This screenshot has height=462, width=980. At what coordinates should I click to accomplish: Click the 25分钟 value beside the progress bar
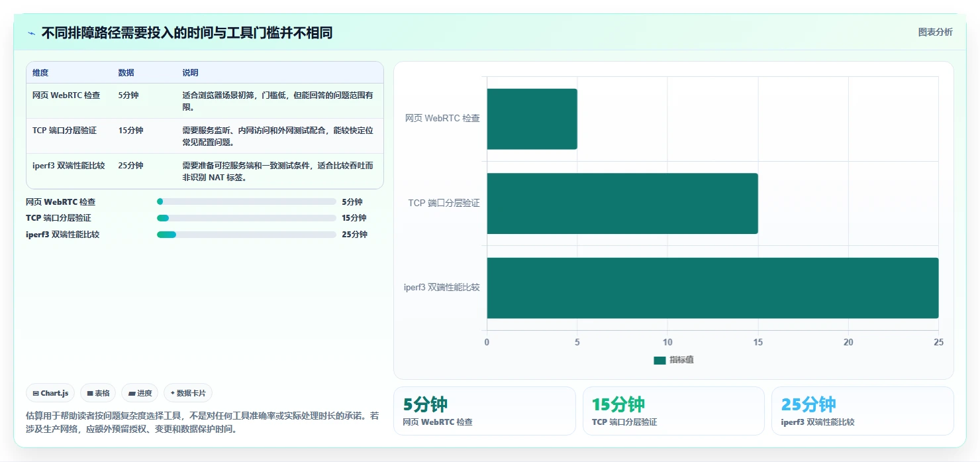[x=354, y=235]
